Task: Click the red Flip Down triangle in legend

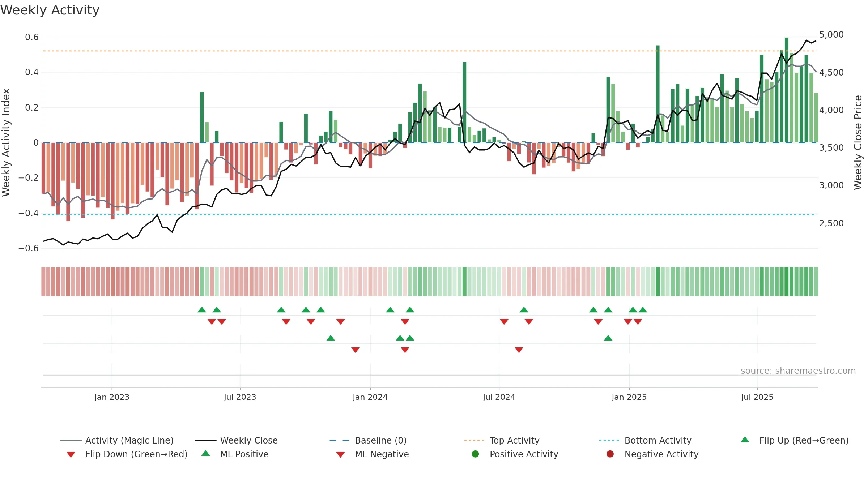Action: pos(71,455)
